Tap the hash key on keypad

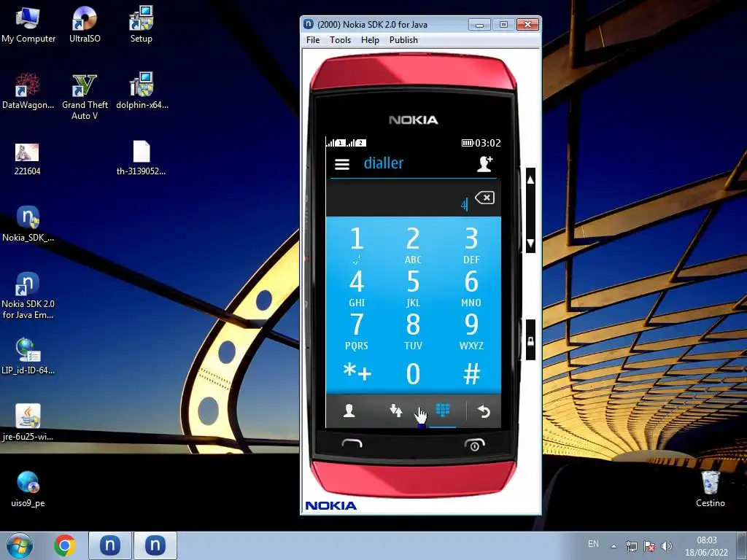click(472, 373)
